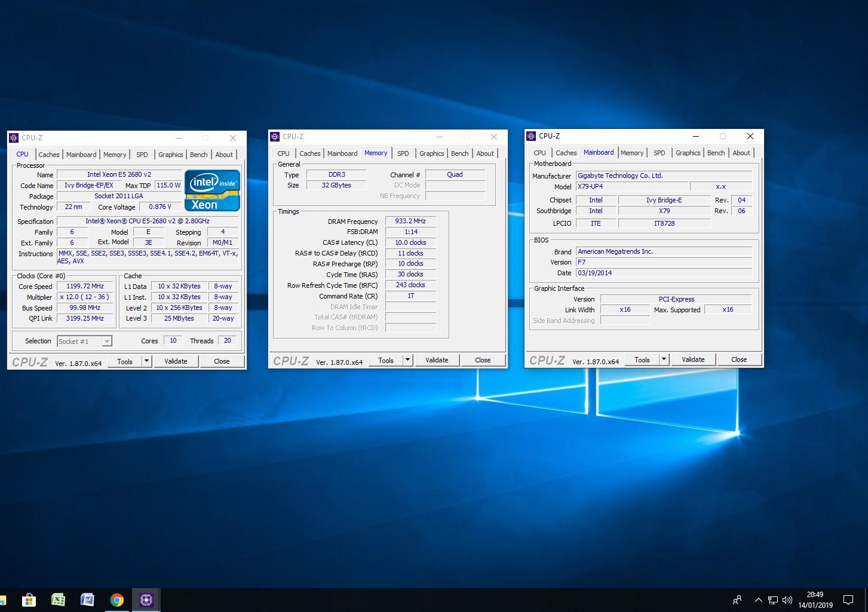Open the Microsoft Store taskbar icon
868x612 pixels.
click(29, 600)
